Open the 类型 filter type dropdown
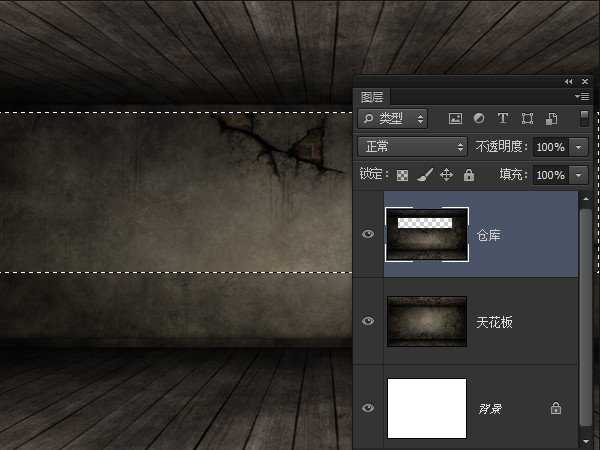 pos(393,118)
